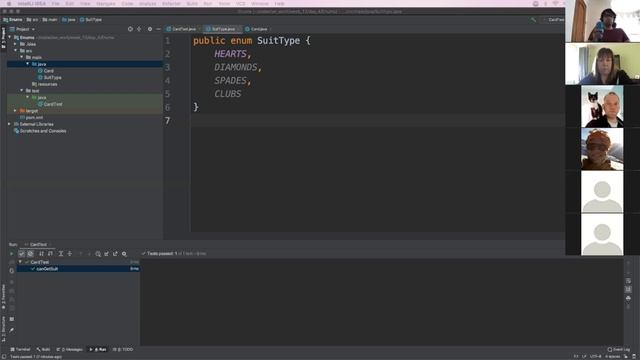The width and height of the screenshot is (640, 360).
Task: Click video thumbnail of man with cat
Action: pos(602,107)
